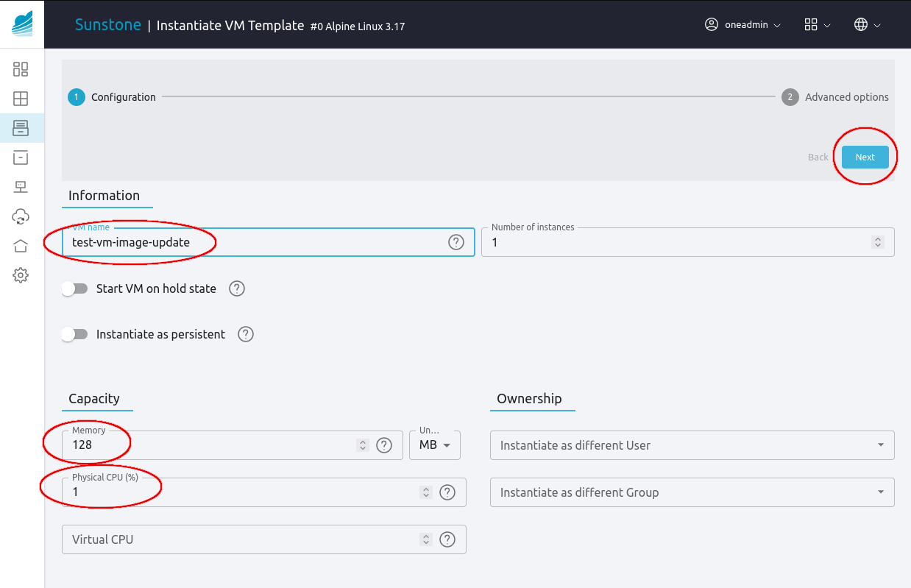The width and height of the screenshot is (911, 588).
Task: Adjust the Memory value stepper
Action: click(x=362, y=445)
